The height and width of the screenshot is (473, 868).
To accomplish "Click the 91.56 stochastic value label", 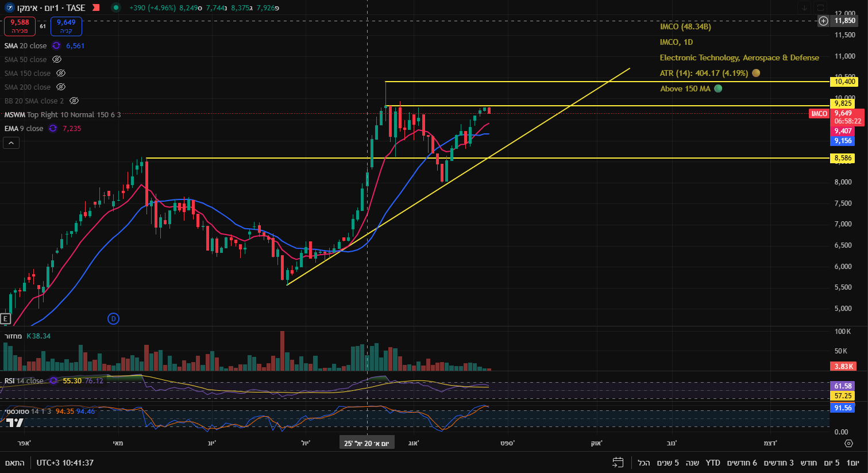I will pos(843,408).
